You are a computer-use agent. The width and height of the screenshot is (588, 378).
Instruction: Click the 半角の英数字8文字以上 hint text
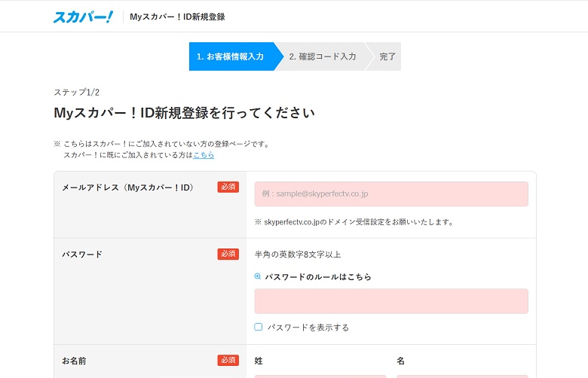(298, 255)
